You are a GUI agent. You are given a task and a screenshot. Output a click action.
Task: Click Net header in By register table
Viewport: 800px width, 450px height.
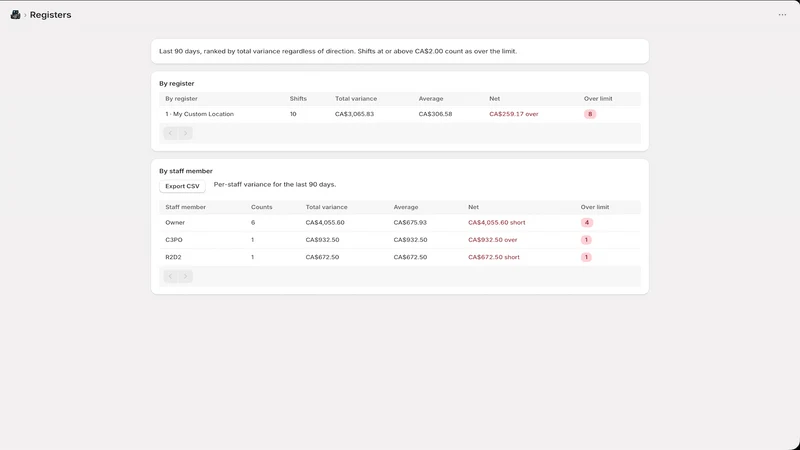pos(494,98)
